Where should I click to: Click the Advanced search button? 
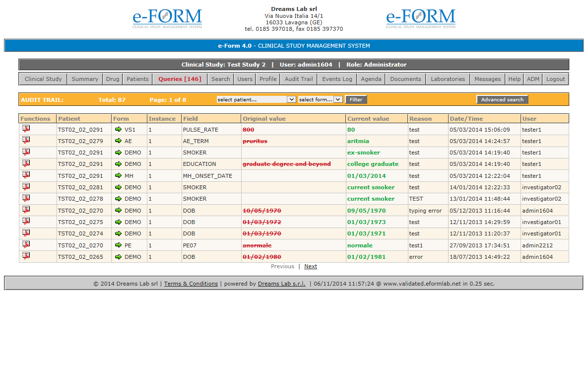[x=502, y=99]
